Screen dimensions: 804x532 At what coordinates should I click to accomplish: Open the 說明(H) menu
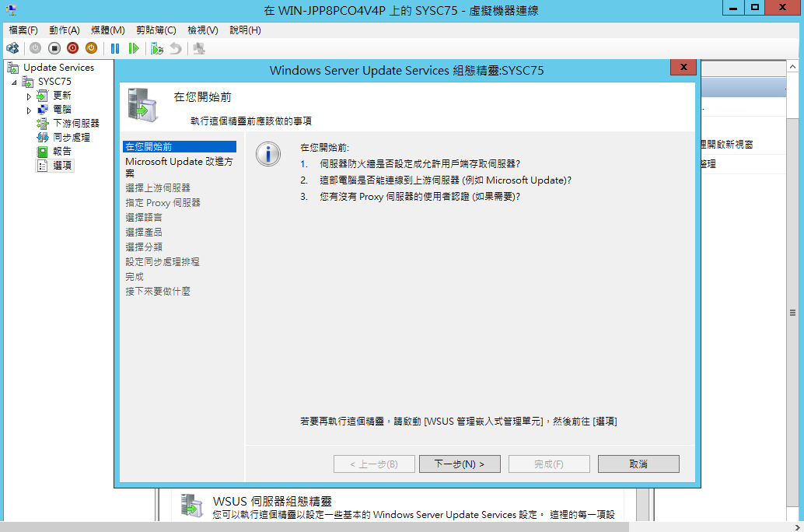click(x=245, y=30)
